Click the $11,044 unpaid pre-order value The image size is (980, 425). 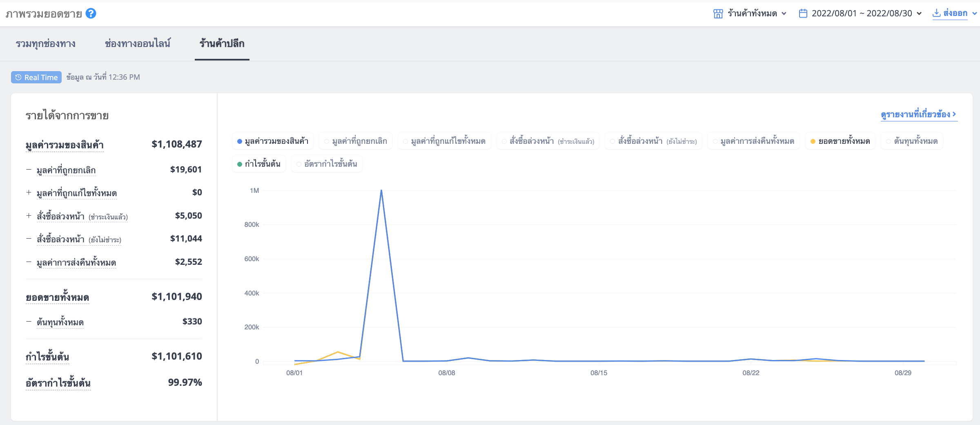coord(186,239)
